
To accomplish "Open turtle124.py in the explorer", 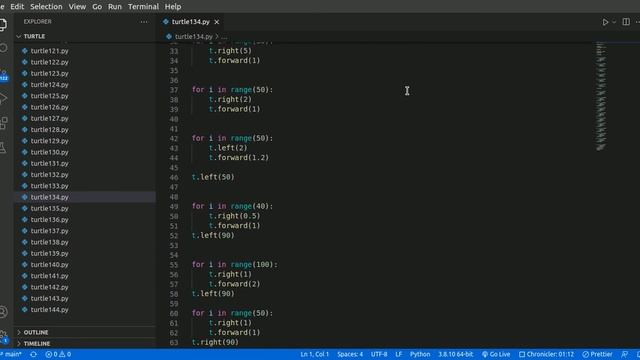I will [85, 84].
